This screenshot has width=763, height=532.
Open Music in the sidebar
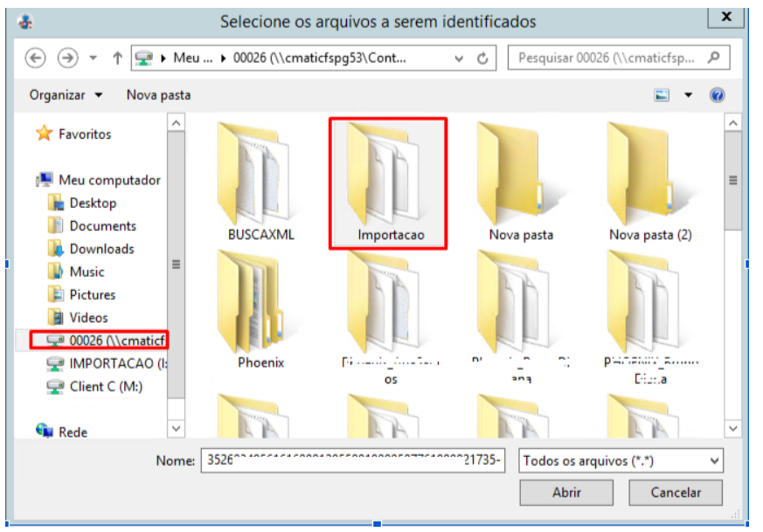coord(76,272)
